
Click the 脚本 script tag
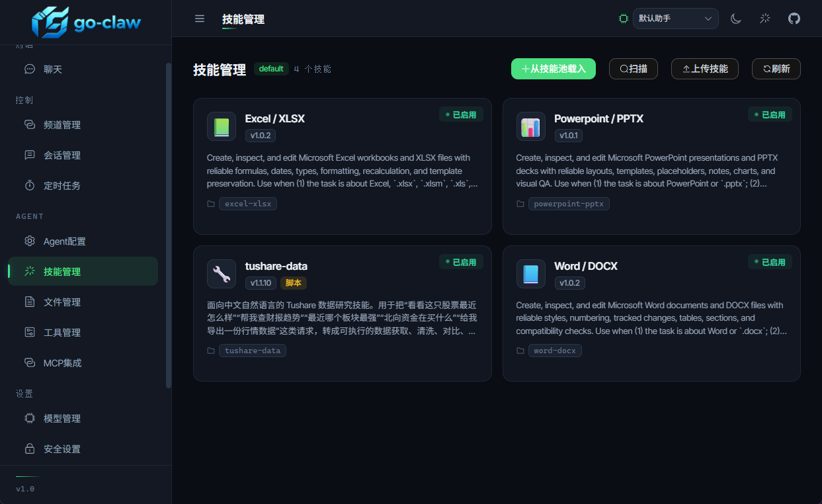(294, 283)
